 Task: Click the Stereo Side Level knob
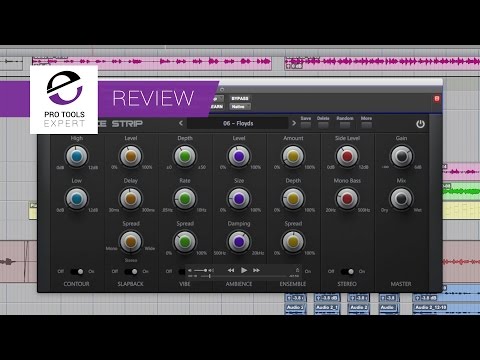coord(347,156)
